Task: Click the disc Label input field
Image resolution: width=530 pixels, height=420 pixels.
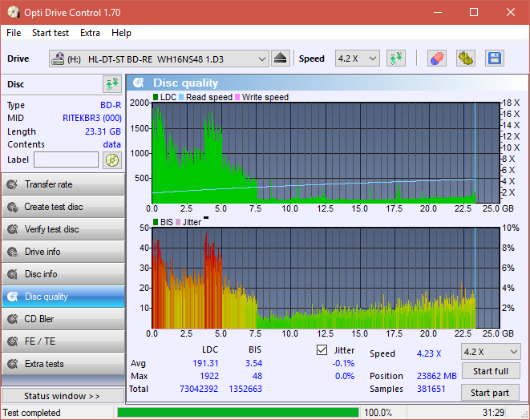Action: pos(66,160)
